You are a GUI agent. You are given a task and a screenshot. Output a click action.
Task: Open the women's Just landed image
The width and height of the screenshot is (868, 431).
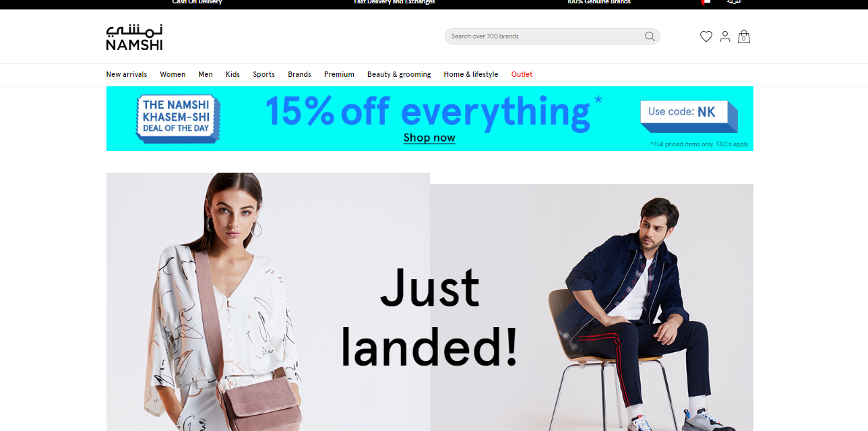coord(268,301)
